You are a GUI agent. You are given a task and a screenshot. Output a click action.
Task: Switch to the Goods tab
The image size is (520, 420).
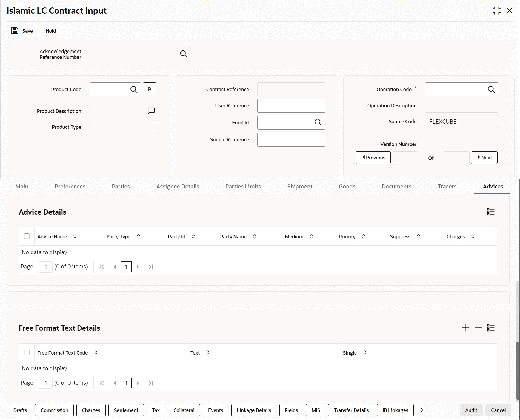347,187
